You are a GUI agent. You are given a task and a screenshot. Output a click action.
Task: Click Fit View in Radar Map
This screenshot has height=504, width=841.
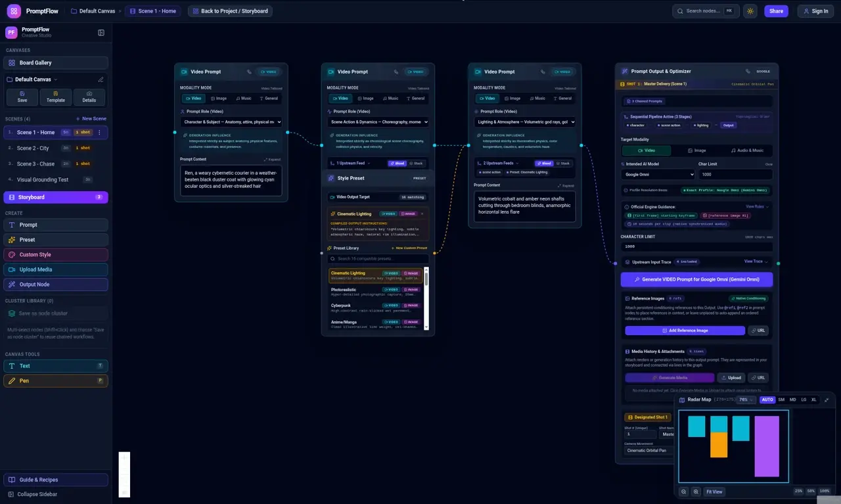(x=714, y=492)
